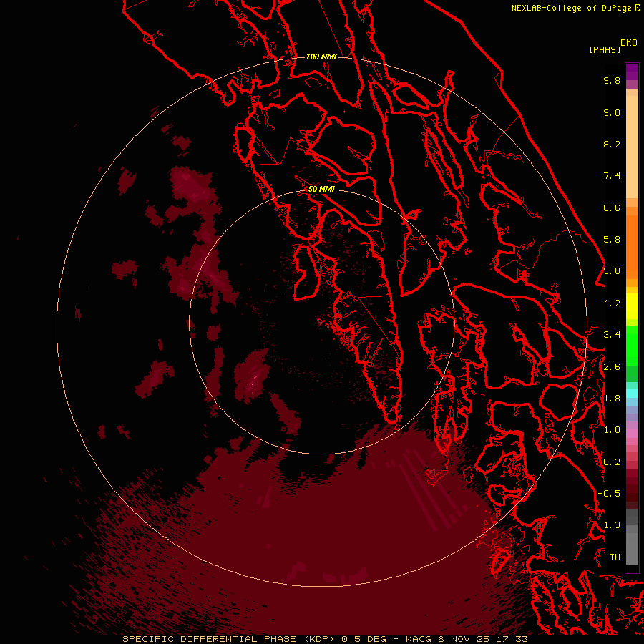Click the 2.6 scale value
The height and width of the screenshot is (644, 644).
pos(612,367)
